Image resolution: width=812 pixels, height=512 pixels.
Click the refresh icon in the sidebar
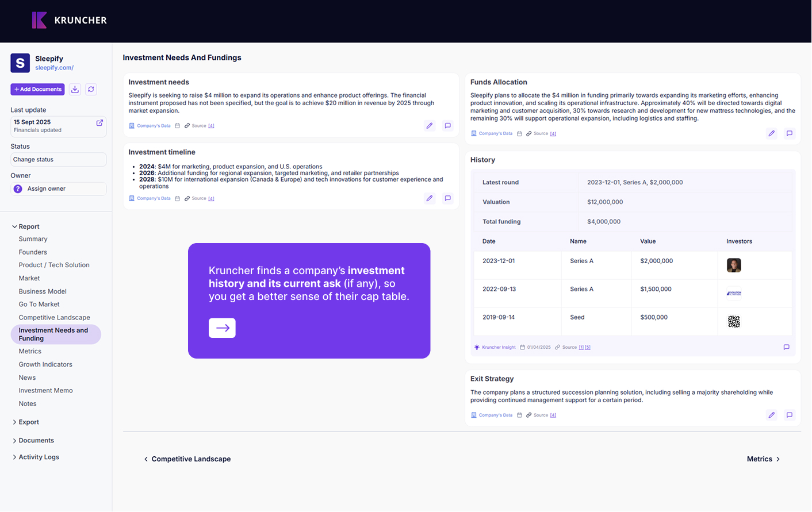click(91, 89)
